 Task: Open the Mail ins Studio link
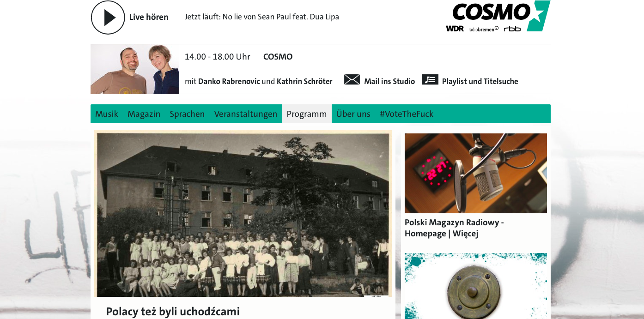[389, 81]
